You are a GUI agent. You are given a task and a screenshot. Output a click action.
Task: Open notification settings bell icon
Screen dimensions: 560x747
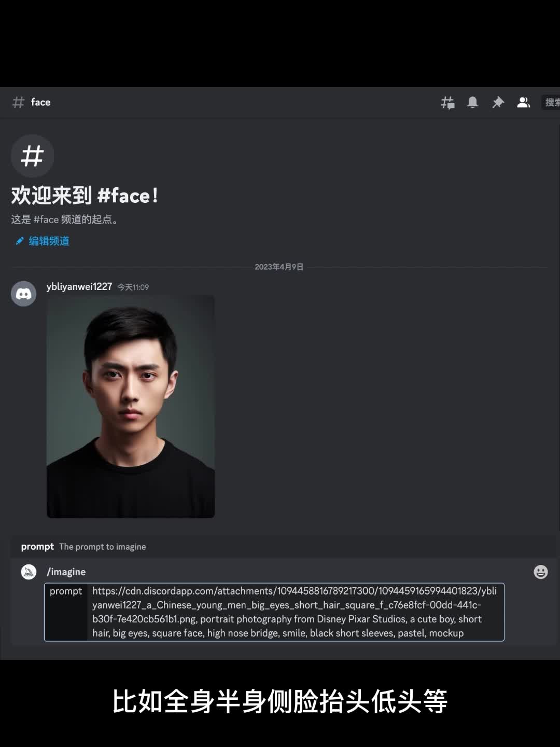472,102
